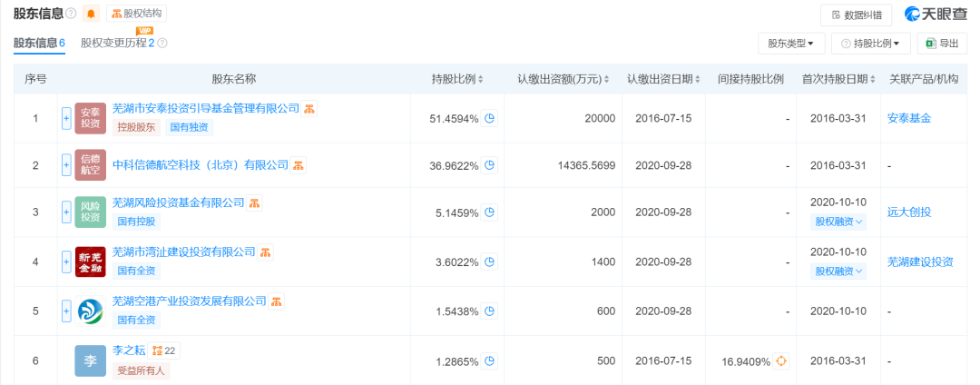980x385 pixels.
Task: Open 芜湖市安泰投资引导基金管理有限公司 link
Action: coord(206,109)
